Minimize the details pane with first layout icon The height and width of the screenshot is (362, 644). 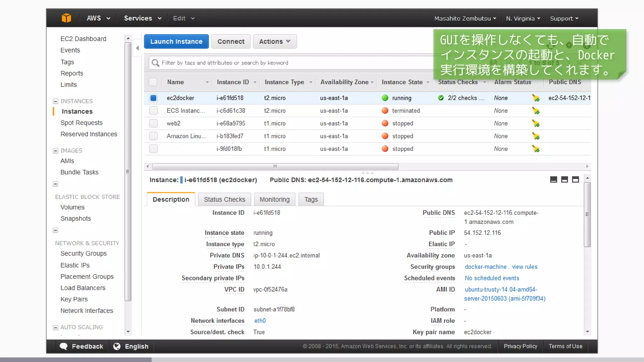pyautogui.click(x=554, y=180)
